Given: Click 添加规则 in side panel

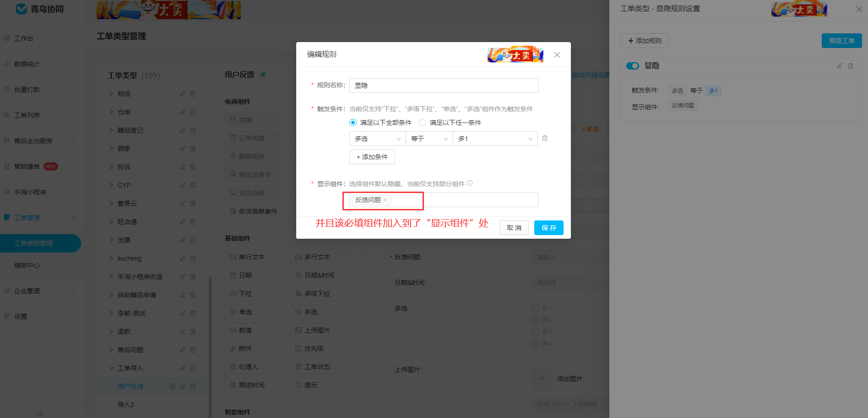Looking at the screenshot, I should (645, 41).
